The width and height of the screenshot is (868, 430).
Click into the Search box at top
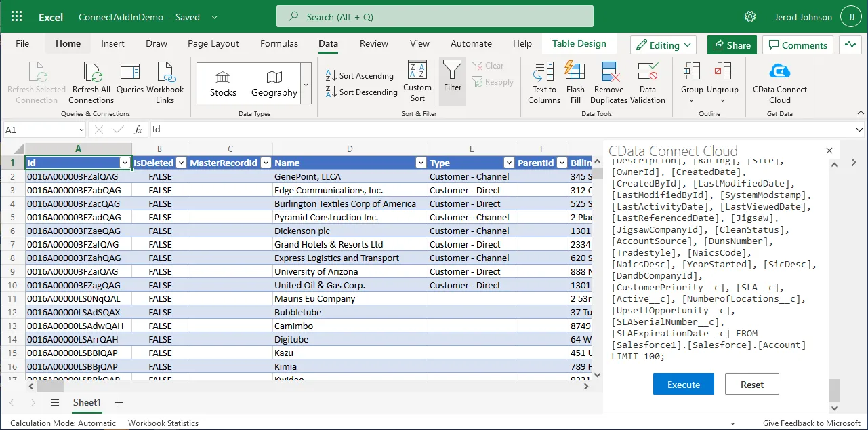click(434, 17)
